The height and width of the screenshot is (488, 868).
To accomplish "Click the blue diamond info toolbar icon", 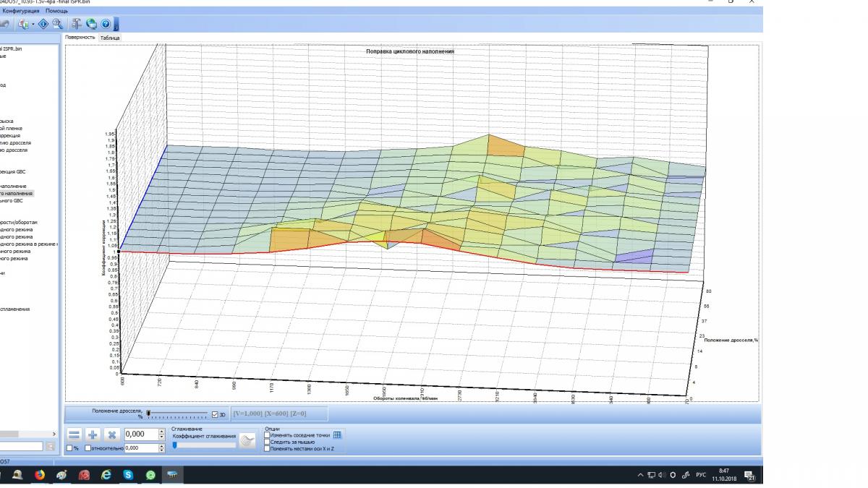I will (43, 24).
